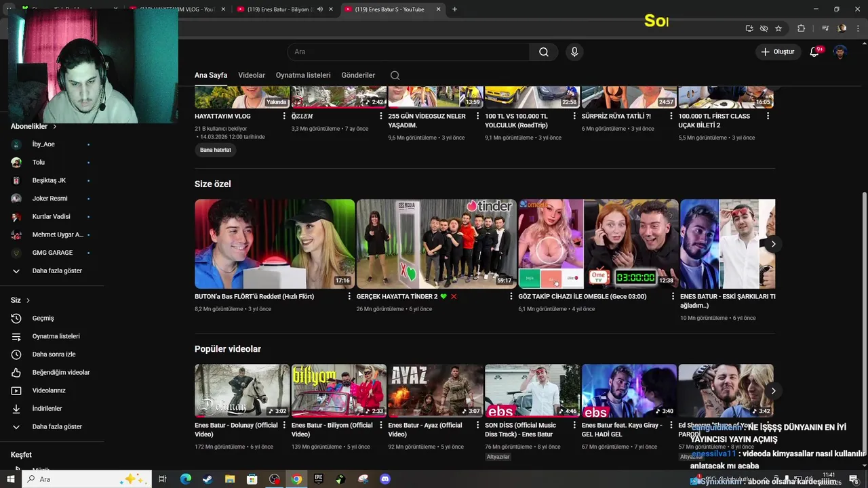Open Enes Batur - Ayaz video title
This screenshot has height=488, width=868.
[425, 430]
